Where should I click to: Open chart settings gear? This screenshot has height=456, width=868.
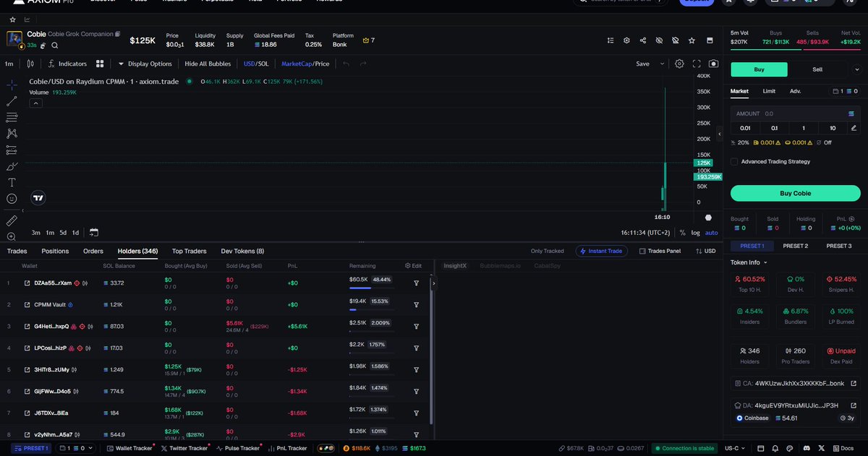pyautogui.click(x=679, y=64)
